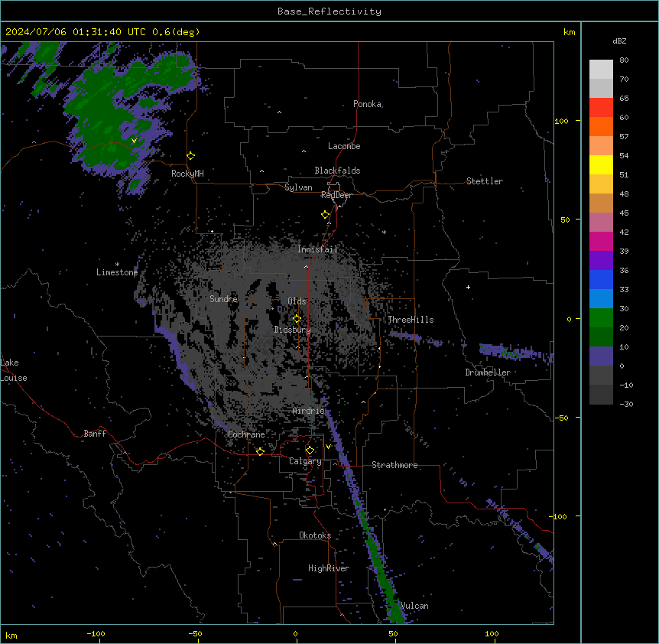Pick the light blue 30–33 dBZ legend swatch
The height and width of the screenshot is (644, 659).
pos(601,299)
